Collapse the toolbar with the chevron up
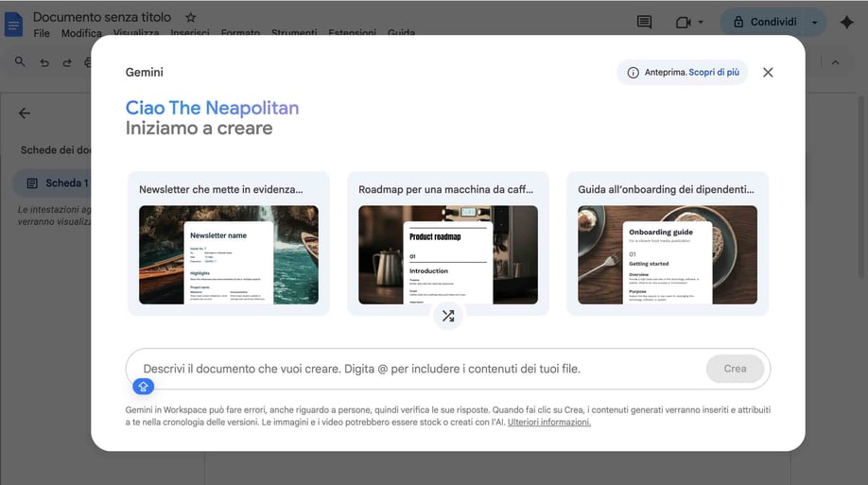Image resolution: width=868 pixels, height=485 pixels. pyautogui.click(x=835, y=62)
